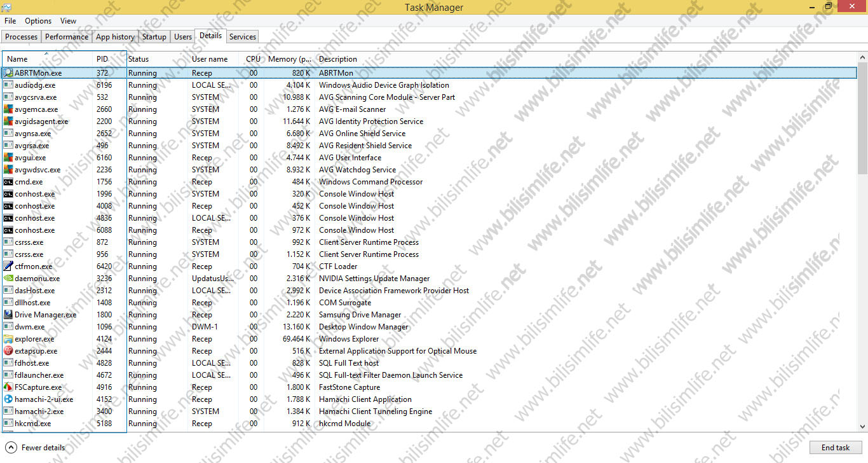This screenshot has height=463, width=868.
Task: Open the View menu
Action: pos(69,21)
